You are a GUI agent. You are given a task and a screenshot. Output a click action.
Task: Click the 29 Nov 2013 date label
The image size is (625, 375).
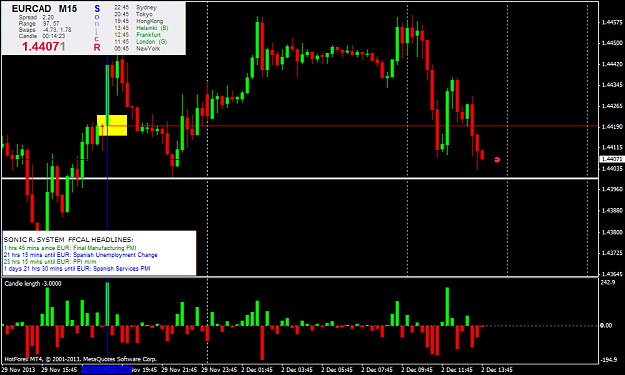[x=18, y=370]
